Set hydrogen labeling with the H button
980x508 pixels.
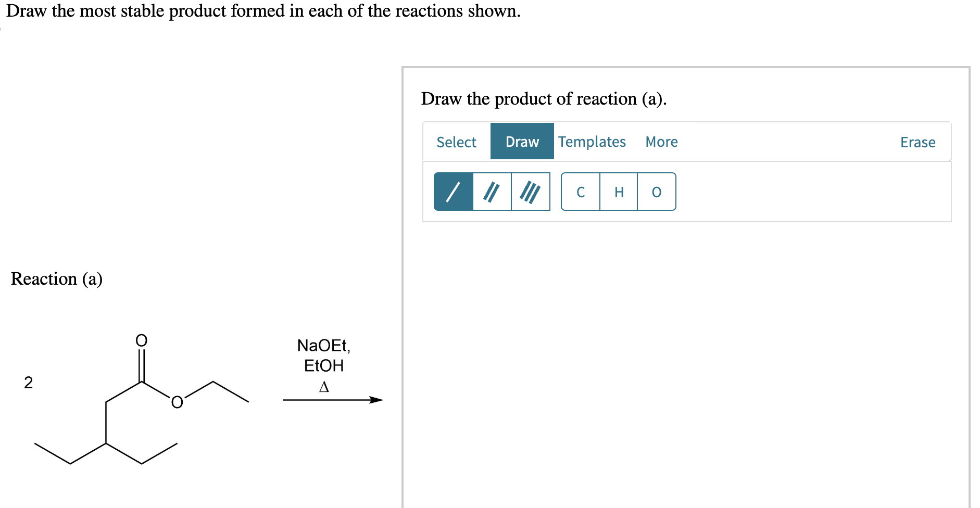pyautogui.click(x=618, y=192)
